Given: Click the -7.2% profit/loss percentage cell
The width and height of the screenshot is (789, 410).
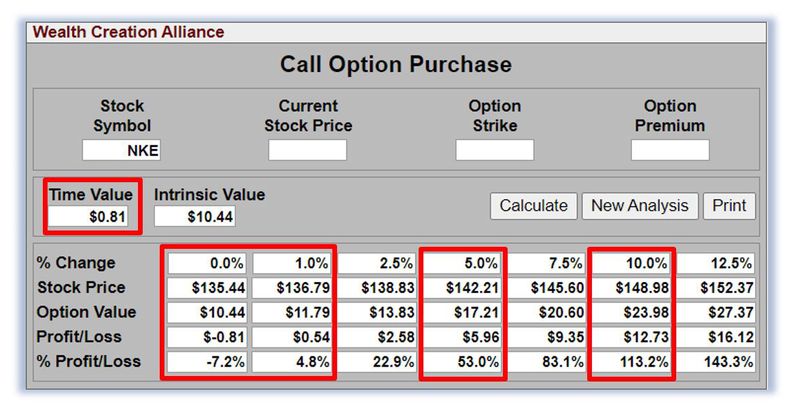Looking at the screenshot, I should click(x=206, y=361).
